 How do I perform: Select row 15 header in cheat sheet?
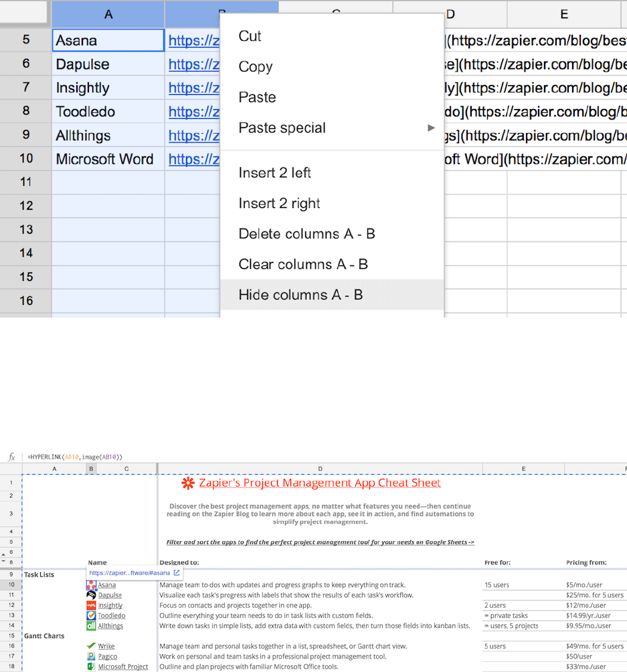click(11, 636)
